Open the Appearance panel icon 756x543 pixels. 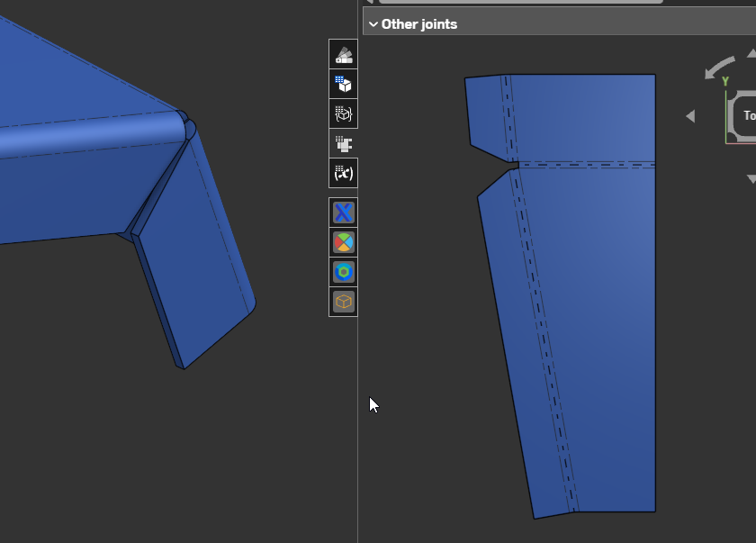[343, 55]
